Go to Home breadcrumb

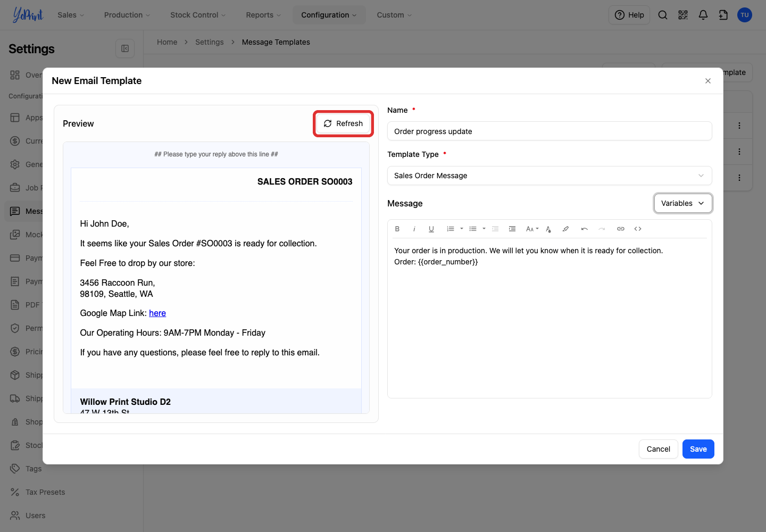coord(167,42)
